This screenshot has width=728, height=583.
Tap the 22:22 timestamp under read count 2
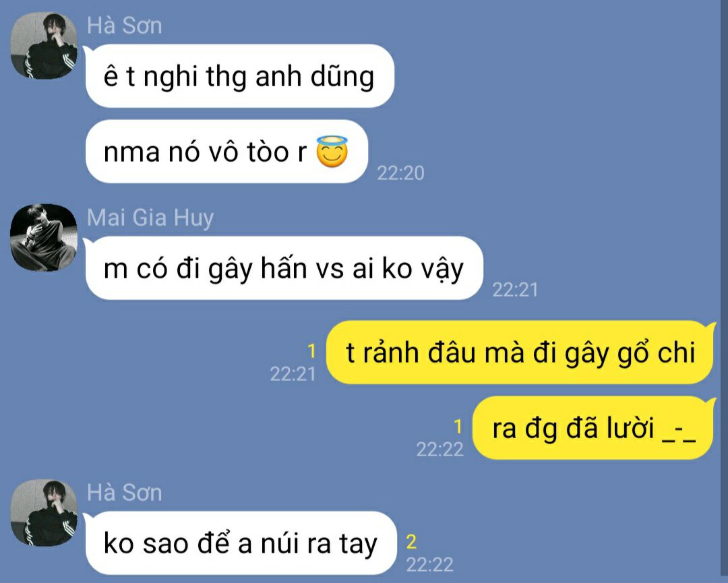click(429, 565)
